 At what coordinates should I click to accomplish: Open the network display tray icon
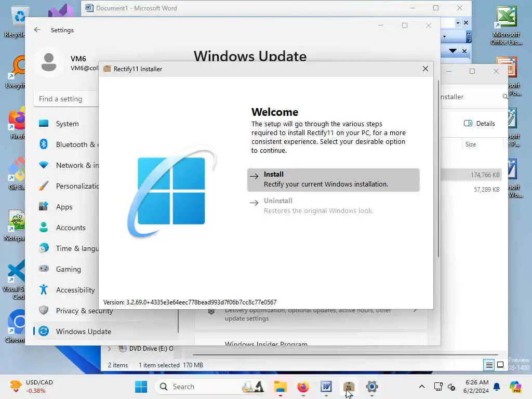pyautogui.click(x=438, y=387)
